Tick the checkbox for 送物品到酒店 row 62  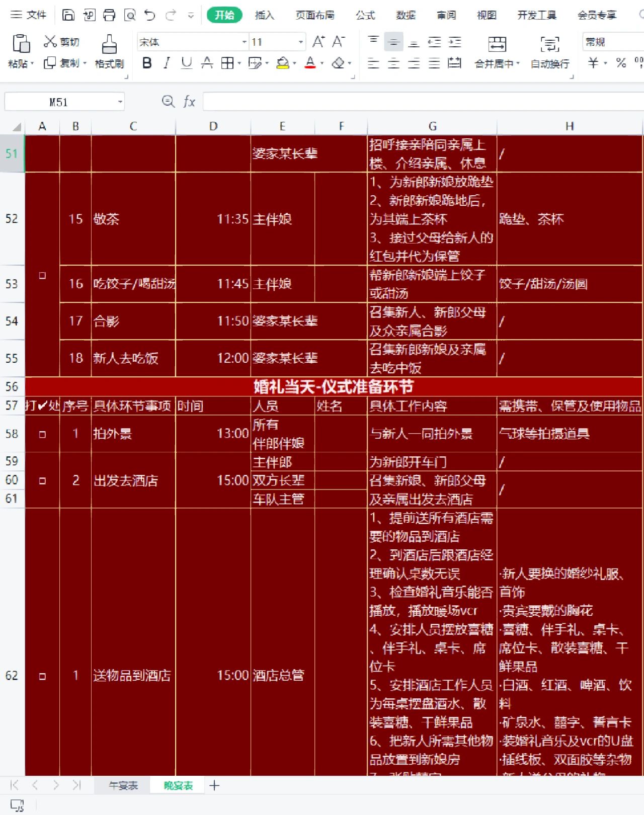click(42, 676)
